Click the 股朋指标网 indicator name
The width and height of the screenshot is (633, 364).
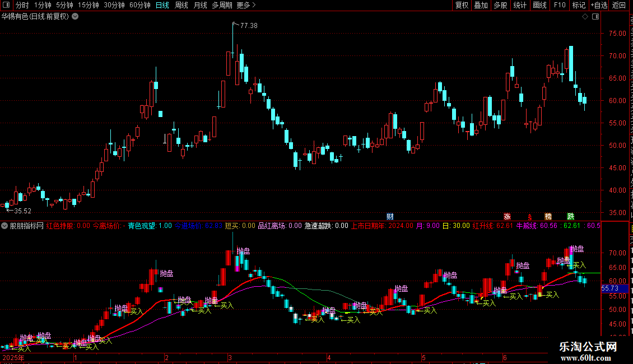[27, 226]
